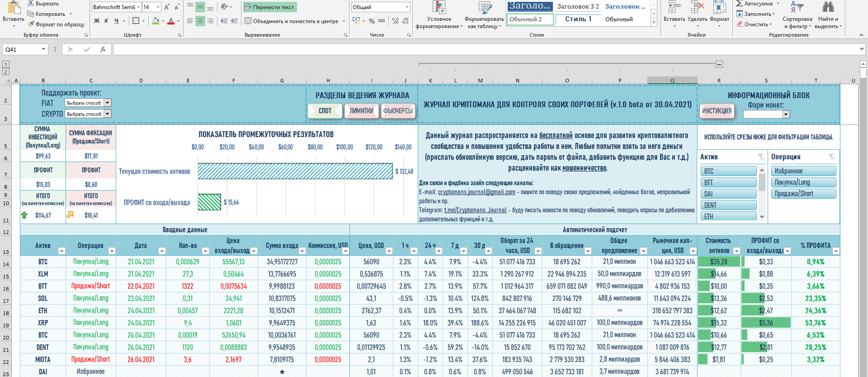The image size is (868, 377).
Task: Open the Фарм монет dropdown
Action: [x=786, y=115]
